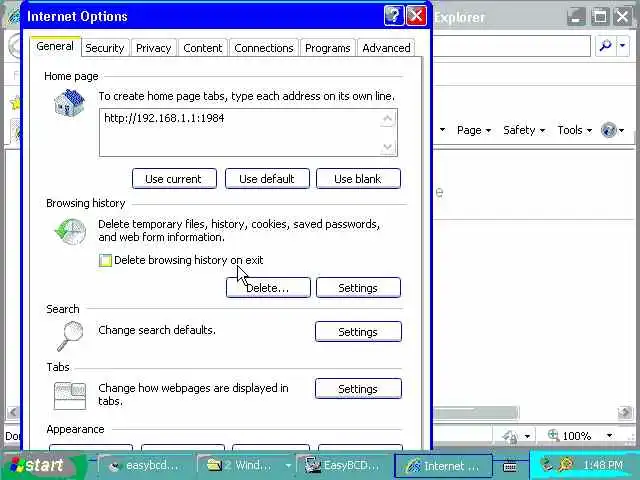Switch to easybcd taskbar item
Image resolution: width=640 pixels, height=480 pixels.
pyautogui.click(x=144, y=465)
